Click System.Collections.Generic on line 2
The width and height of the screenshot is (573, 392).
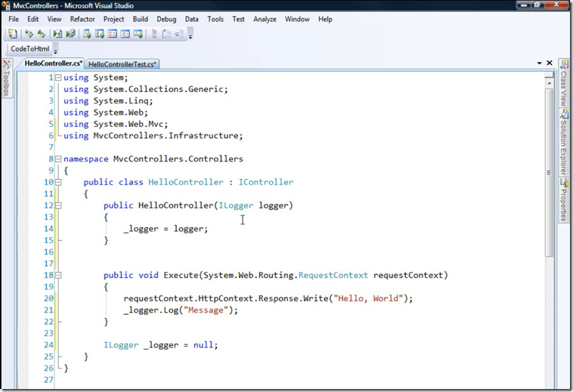(159, 89)
